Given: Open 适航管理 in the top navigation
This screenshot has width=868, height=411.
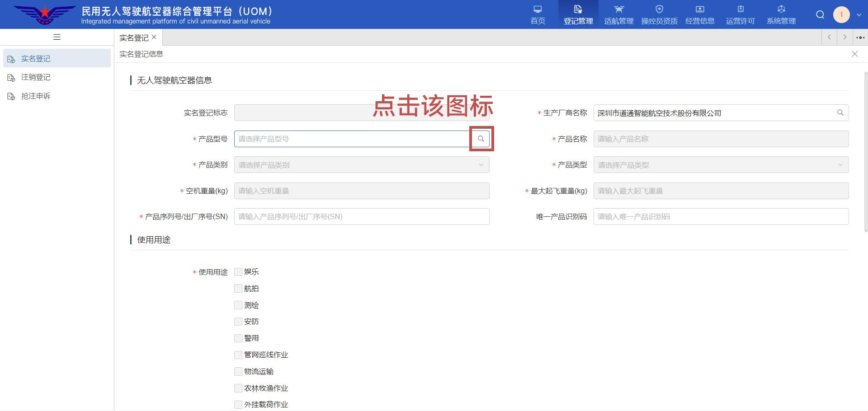Looking at the screenshot, I should pyautogui.click(x=618, y=15).
